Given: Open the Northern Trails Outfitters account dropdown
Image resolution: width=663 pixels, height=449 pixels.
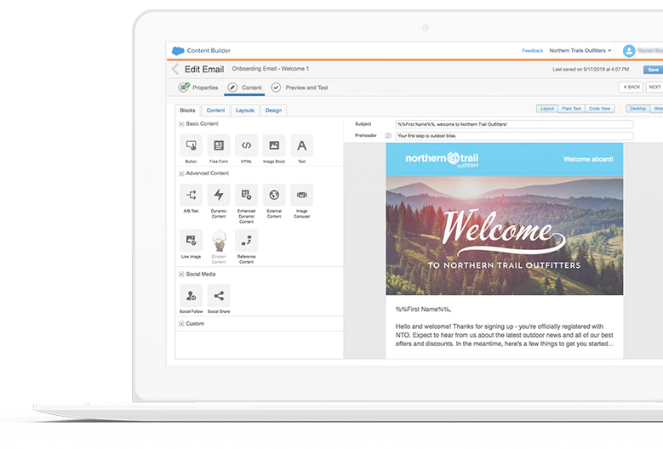Looking at the screenshot, I should (x=583, y=50).
